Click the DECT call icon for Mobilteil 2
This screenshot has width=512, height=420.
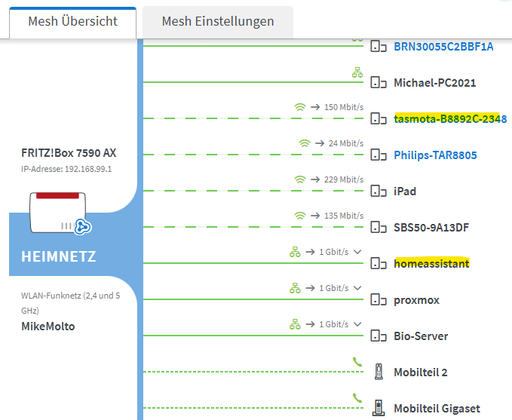tap(357, 362)
